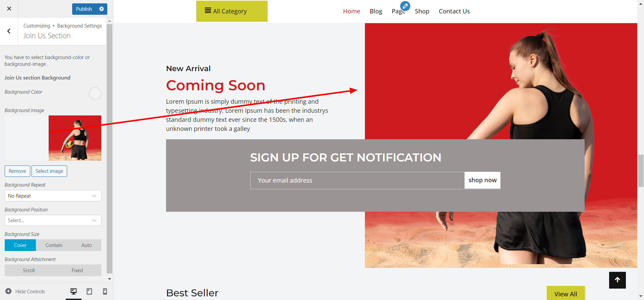
Task: Click the blue pencil edit shortcut icon
Action: [405, 6]
